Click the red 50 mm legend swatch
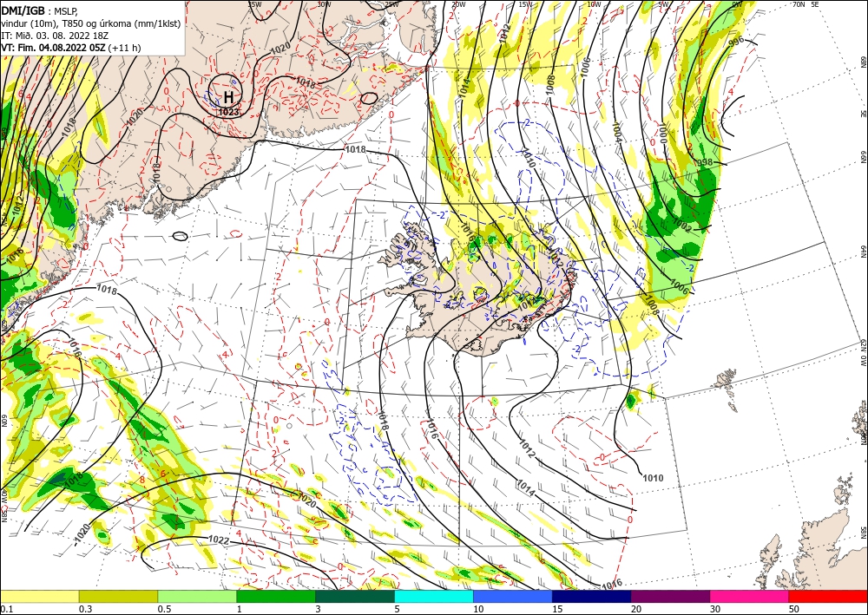 pyautogui.click(x=828, y=596)
